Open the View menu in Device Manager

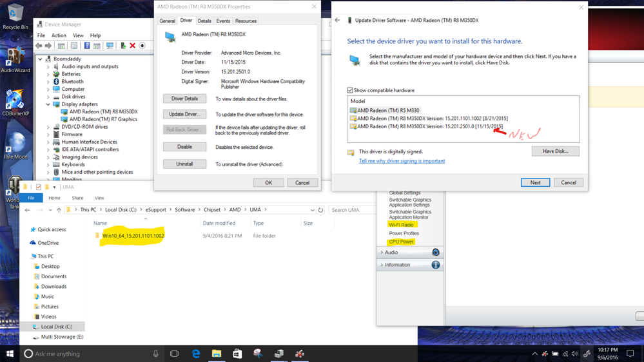point(78,35)
